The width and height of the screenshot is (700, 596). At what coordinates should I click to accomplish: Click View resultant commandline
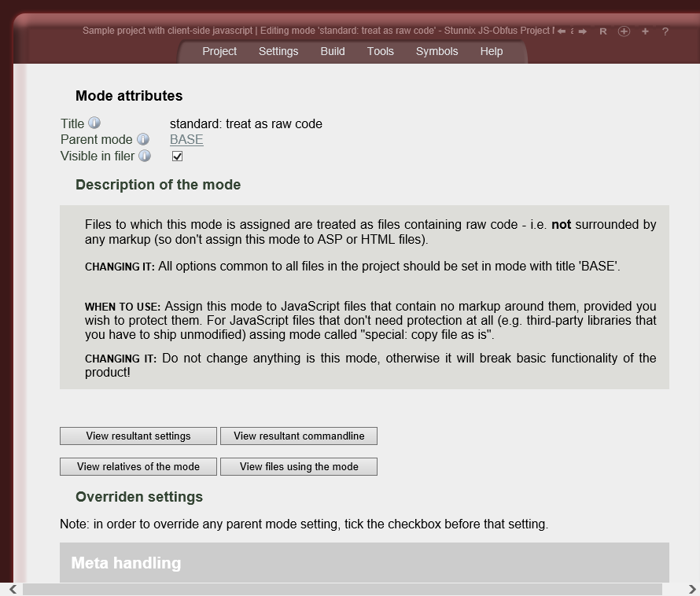tap(299, 436)
